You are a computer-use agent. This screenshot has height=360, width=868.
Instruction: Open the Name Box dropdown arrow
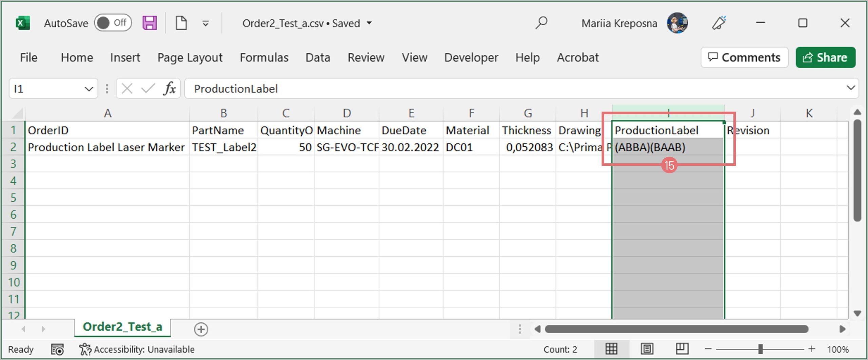pos(88,89)
